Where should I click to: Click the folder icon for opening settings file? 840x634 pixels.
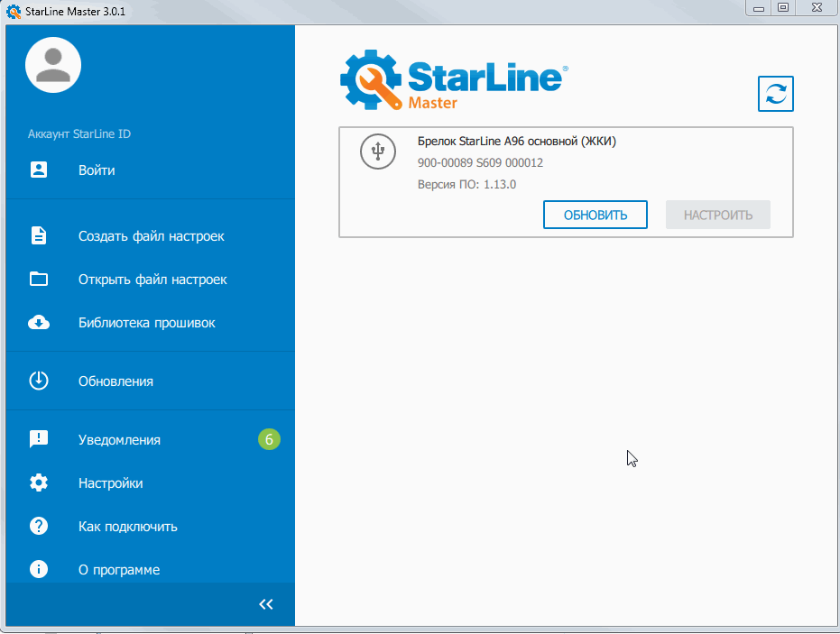[x=39, y=280]
